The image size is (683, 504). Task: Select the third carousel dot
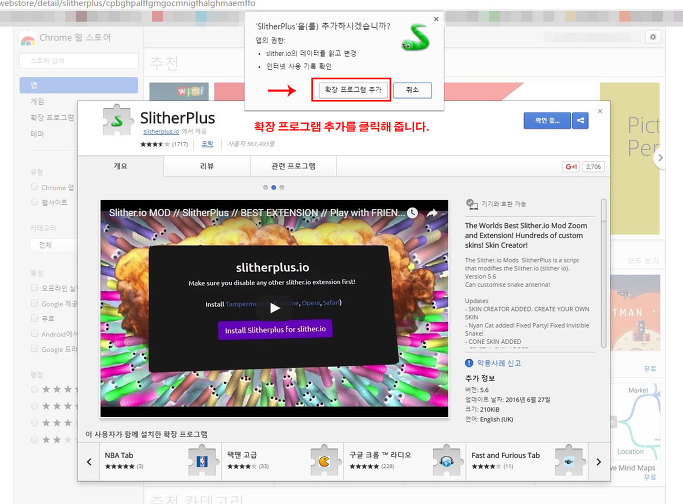[x=282, y=187]
